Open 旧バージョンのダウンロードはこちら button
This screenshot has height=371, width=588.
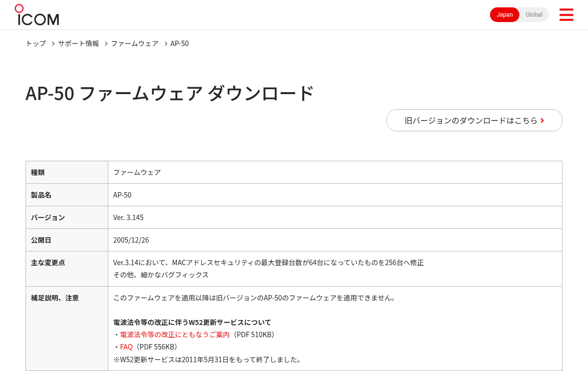pos(474,120)
